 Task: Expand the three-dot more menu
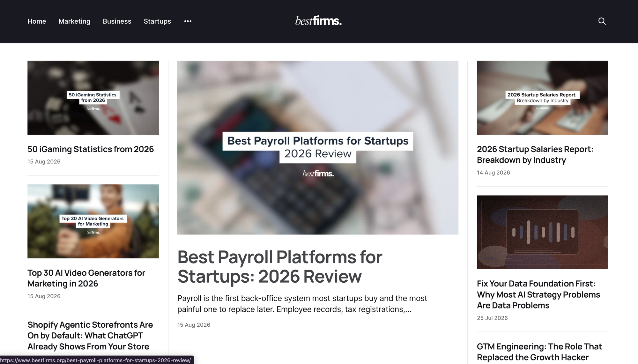pos(188,21)
